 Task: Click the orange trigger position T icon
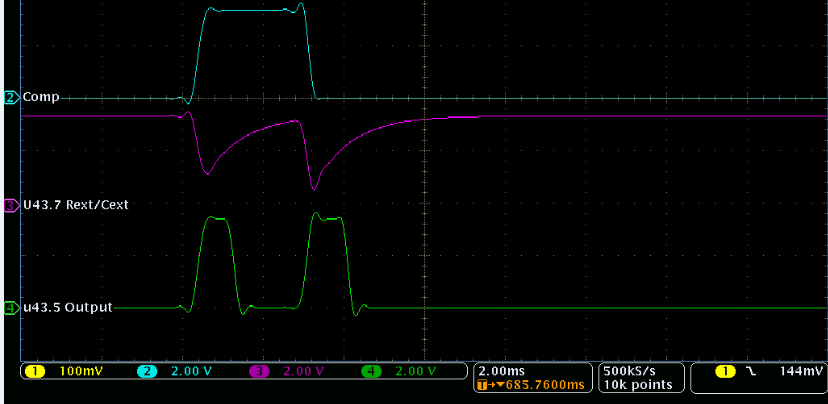point(481,385)
